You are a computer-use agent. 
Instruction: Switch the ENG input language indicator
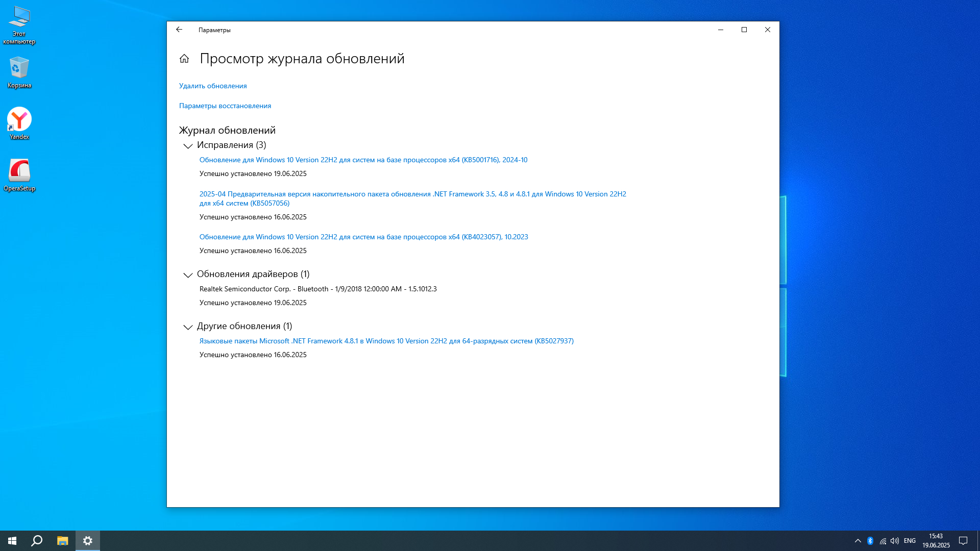(910, 541)
